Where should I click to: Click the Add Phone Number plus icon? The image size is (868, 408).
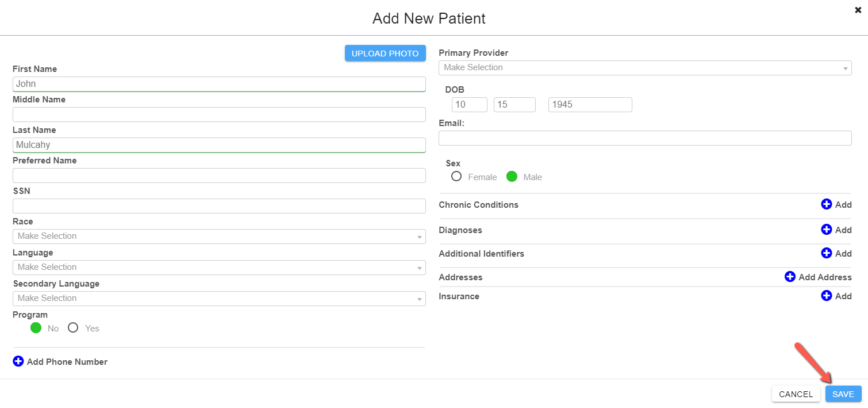[x=18, y=361]
